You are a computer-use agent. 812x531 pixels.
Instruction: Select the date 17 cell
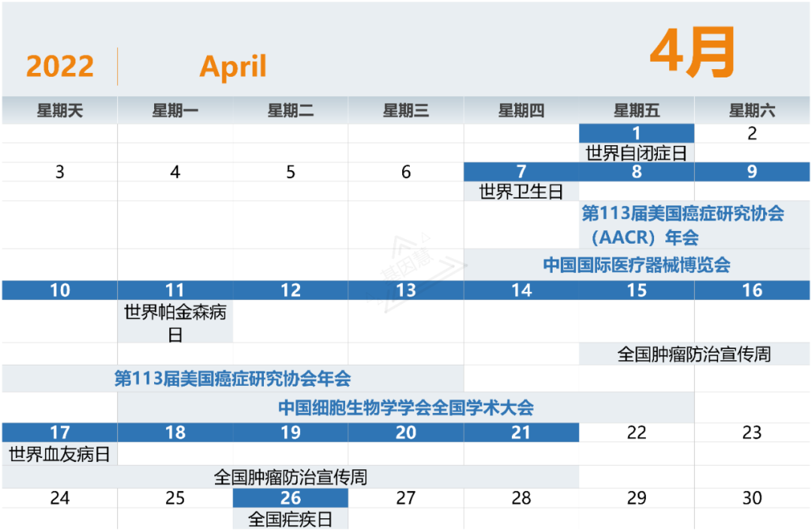pos(59,432)
